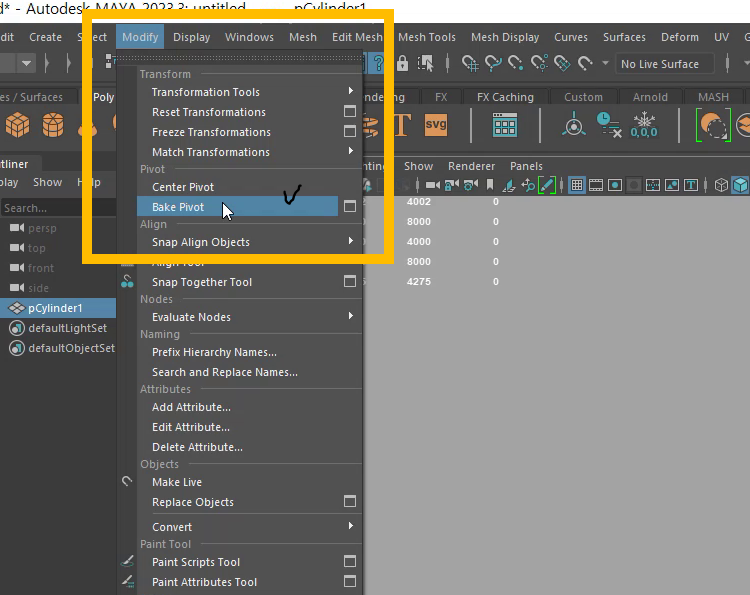Screen dimensions: 750x595
Task: Enable snap to curves magnet icon
Action: 493,63
